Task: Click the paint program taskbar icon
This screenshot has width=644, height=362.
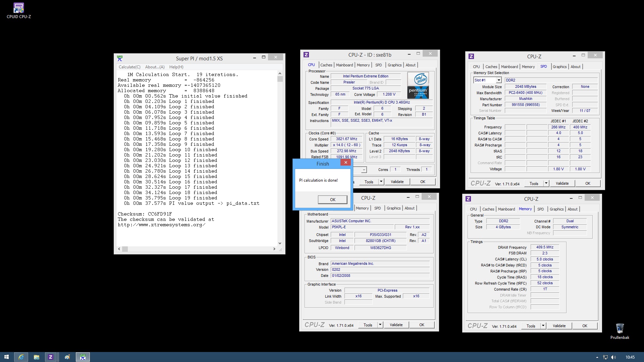Action: tap(67, 357)
